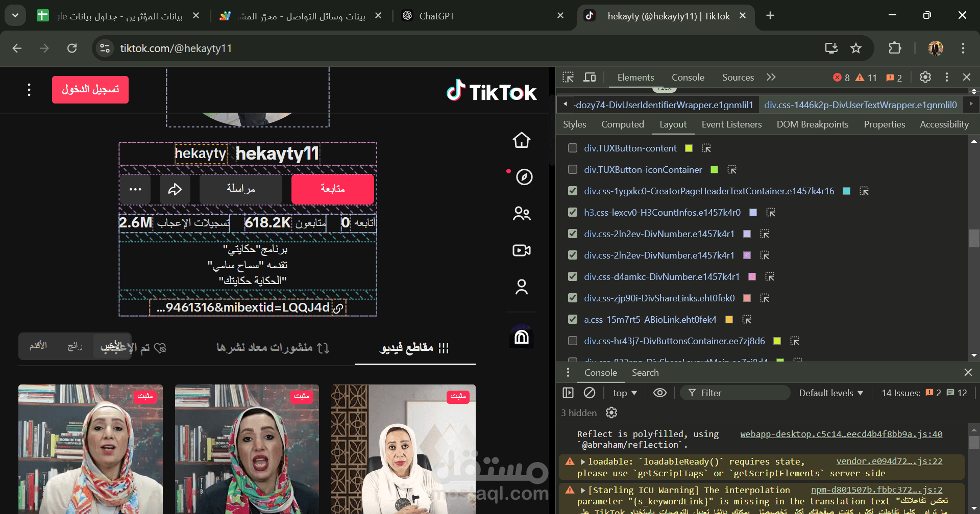Click the TikTok logo

492,91
